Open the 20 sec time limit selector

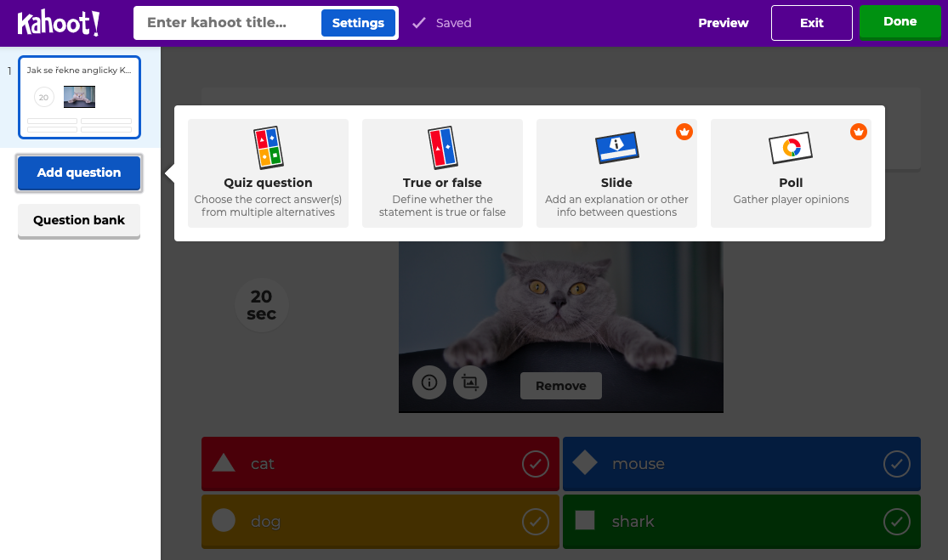pyautogui.click(x=261, y=305)
